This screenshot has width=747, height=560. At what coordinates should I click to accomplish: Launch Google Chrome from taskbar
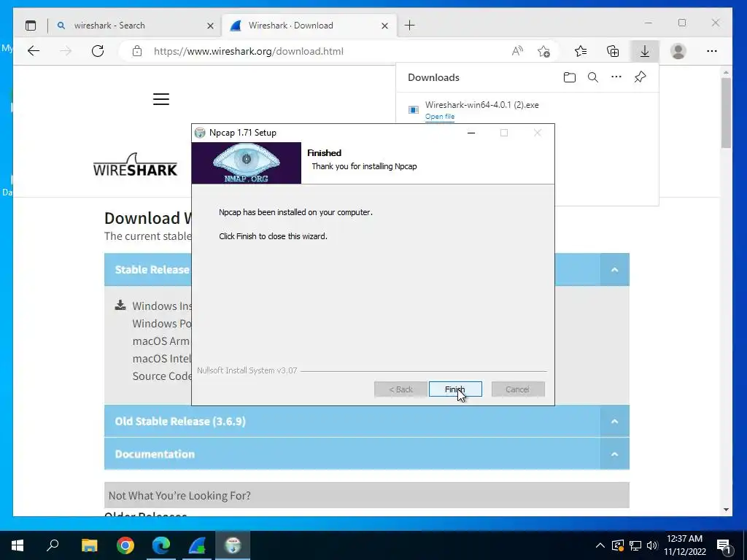[x=125, y=545]
